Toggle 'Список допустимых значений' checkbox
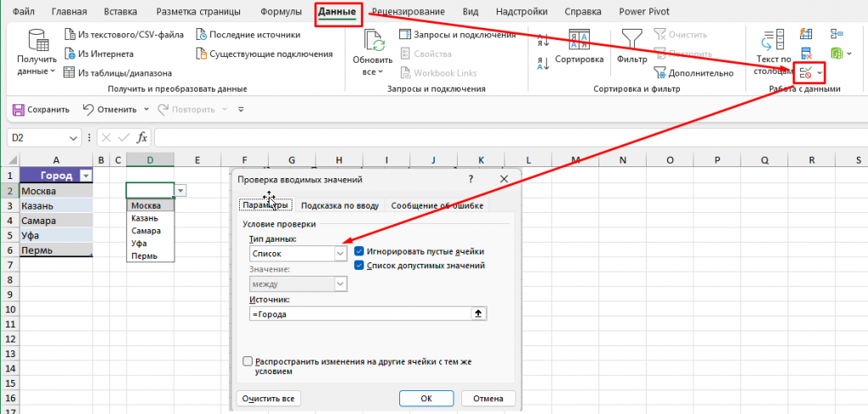868x414 pixels. click(x=360, y=266)
